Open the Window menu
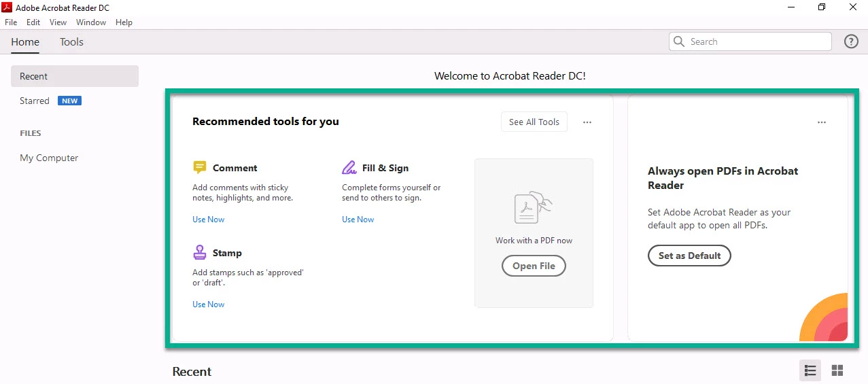 point(91,22)
